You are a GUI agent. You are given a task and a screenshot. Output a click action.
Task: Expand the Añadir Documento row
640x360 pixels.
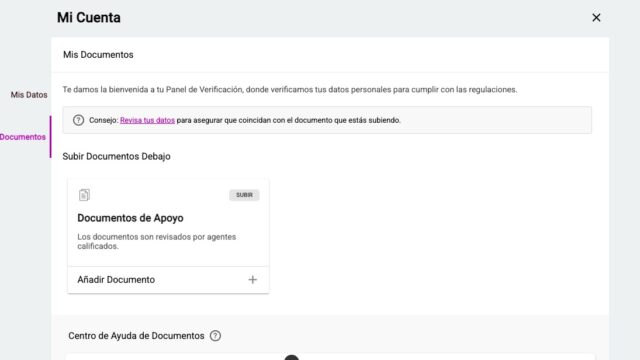pos(168,280)
